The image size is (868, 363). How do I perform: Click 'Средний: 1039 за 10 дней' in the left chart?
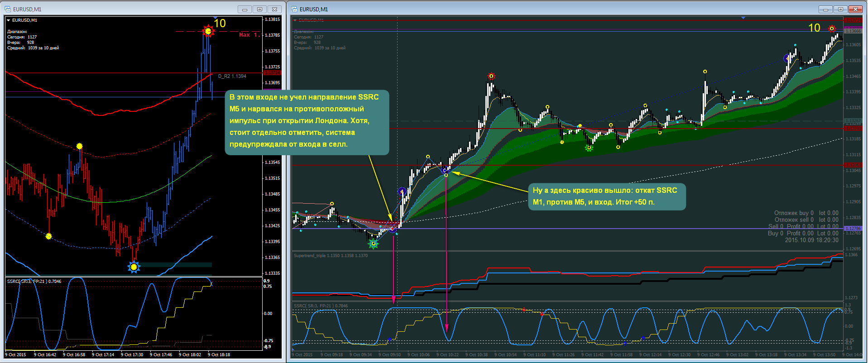33,48
